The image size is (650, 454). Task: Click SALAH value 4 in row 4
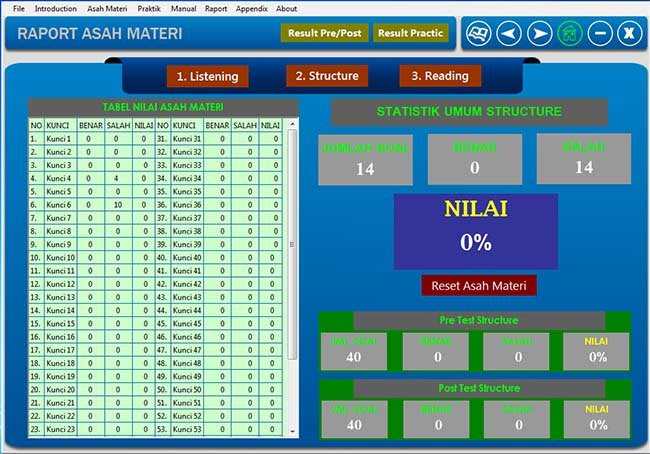118,178
